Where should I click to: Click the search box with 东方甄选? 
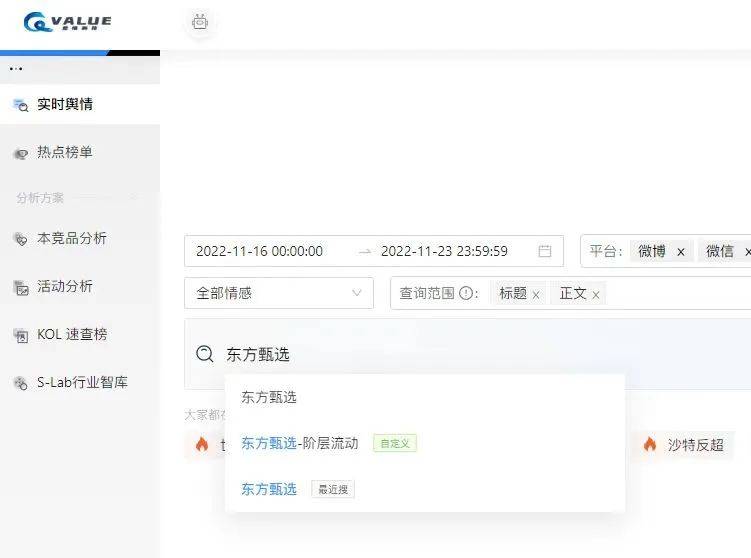coord(467,354)
